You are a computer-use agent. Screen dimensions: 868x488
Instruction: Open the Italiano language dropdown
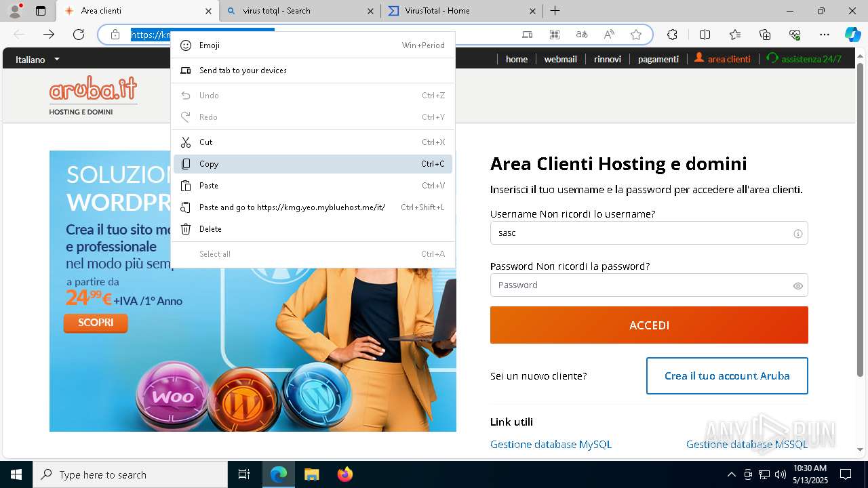(38, 59)
